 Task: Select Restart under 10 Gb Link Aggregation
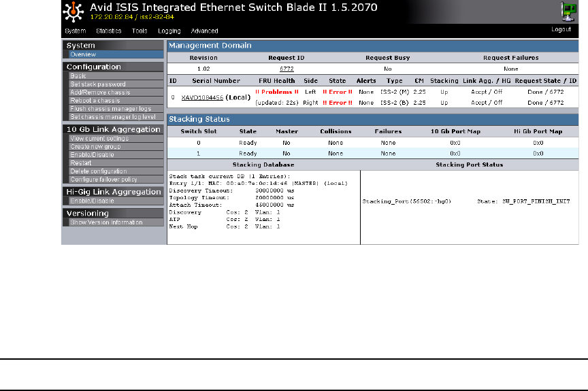click(x=116, y=163)
